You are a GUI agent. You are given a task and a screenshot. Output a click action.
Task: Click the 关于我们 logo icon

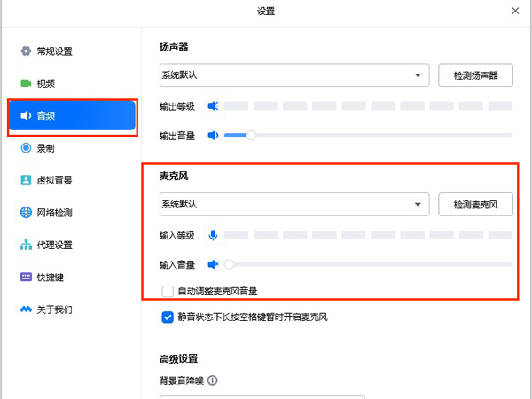pyautogui.click(x=26, y=310)
